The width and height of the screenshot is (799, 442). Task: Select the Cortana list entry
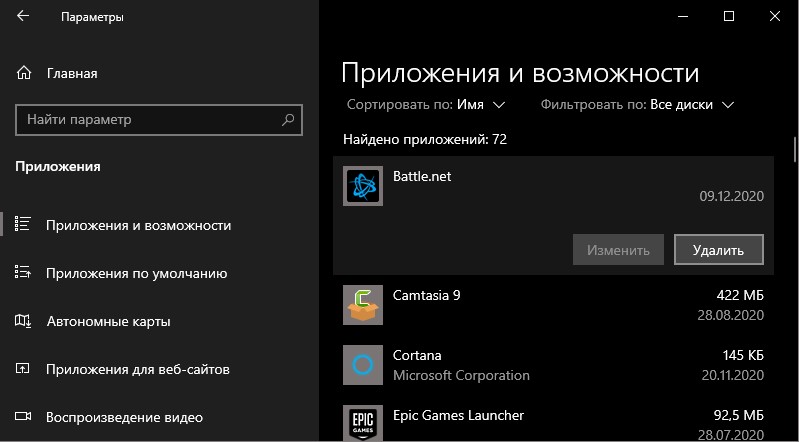pos(553,365)
